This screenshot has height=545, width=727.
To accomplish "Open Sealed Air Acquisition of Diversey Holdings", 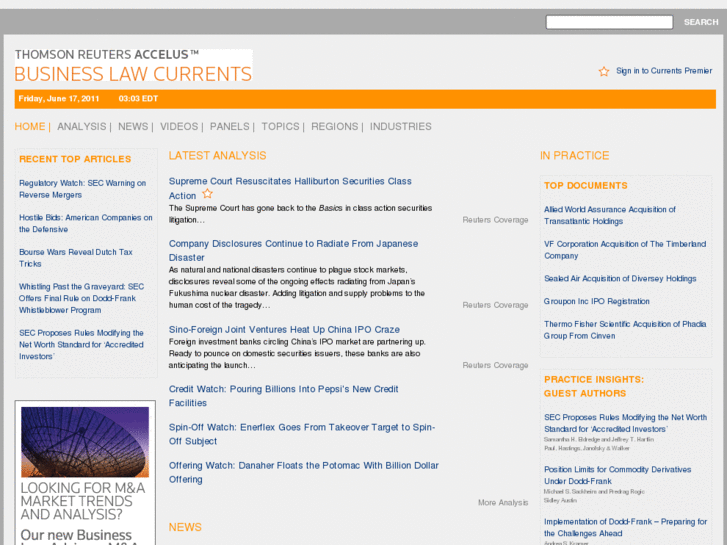I will (620, 278).
